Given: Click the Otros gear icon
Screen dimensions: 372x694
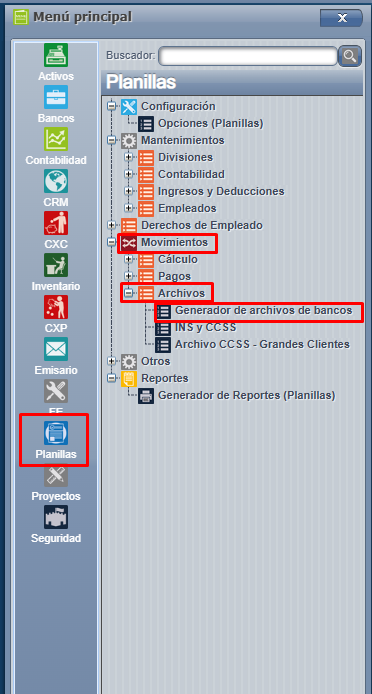Looking at the screenshot, I should point(129,361).
